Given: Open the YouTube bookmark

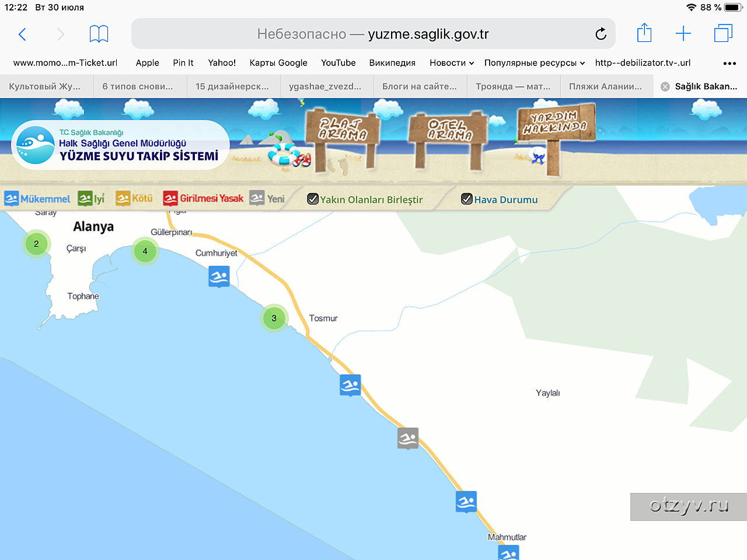Looking at the screenshot, I should (338, 63).
